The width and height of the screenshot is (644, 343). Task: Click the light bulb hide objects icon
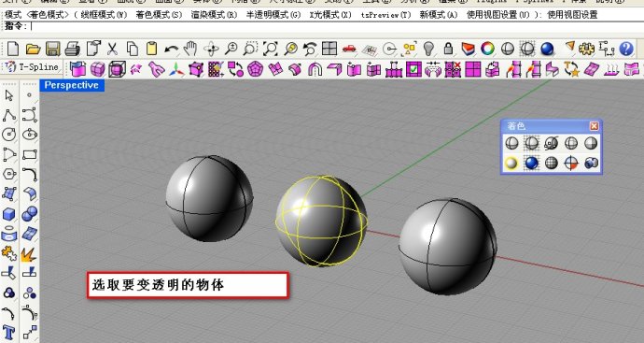(428, 49)
